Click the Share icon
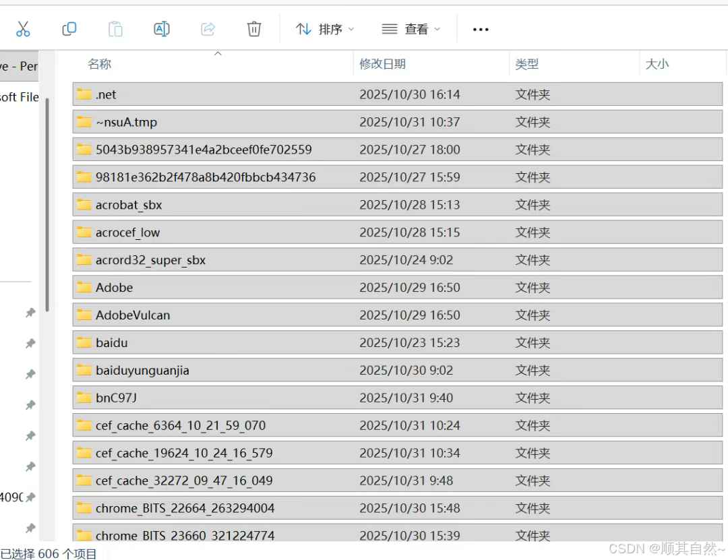The width and height of the screenshot is (728, 560). 208,28
